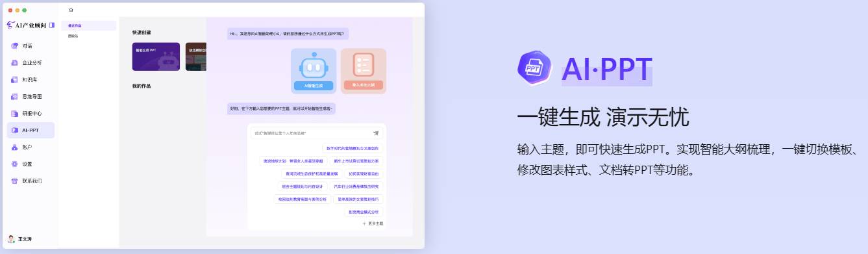Switch to the 回收站 tab

89,36
